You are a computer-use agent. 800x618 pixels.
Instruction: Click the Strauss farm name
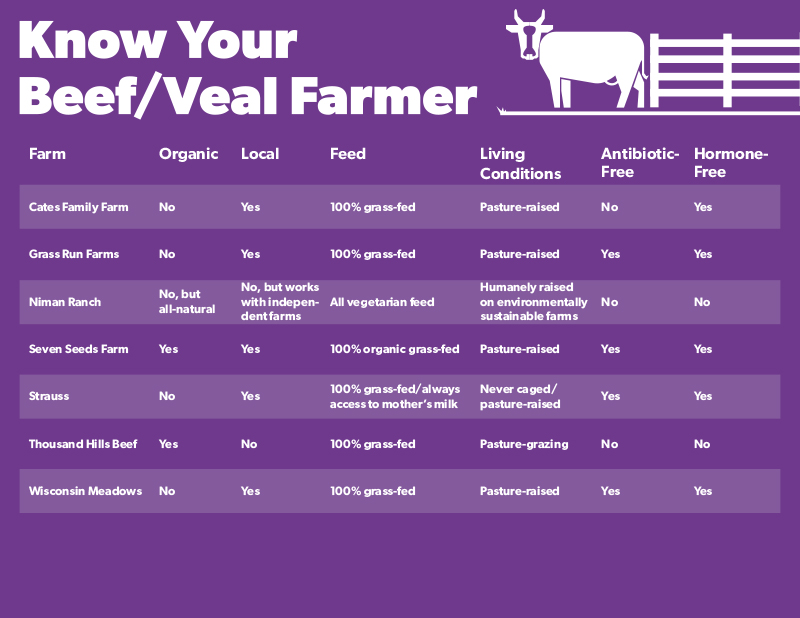tap(48, 396)
